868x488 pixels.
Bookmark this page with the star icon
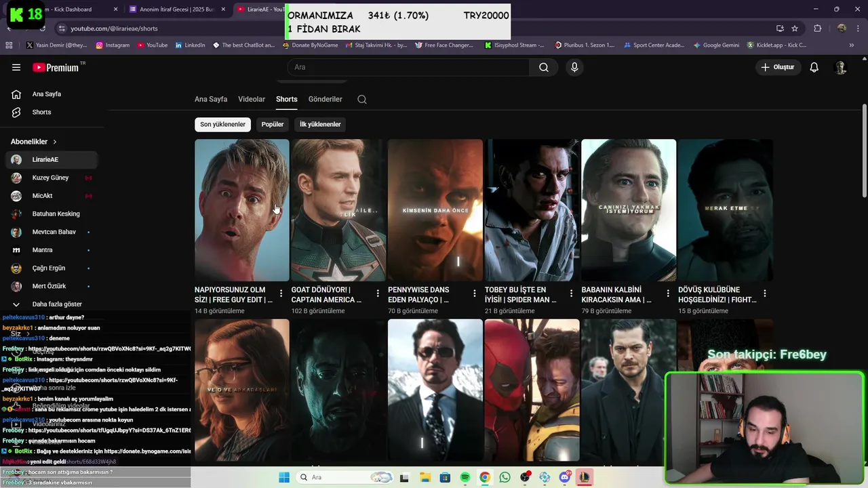click(795, 28)
